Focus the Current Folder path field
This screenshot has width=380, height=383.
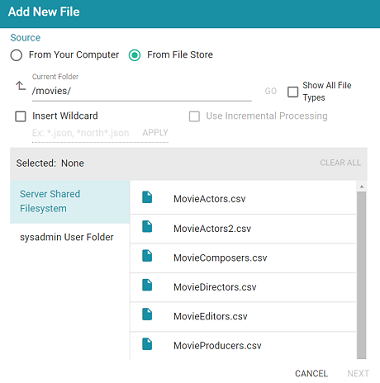click(x=142, y=91)
